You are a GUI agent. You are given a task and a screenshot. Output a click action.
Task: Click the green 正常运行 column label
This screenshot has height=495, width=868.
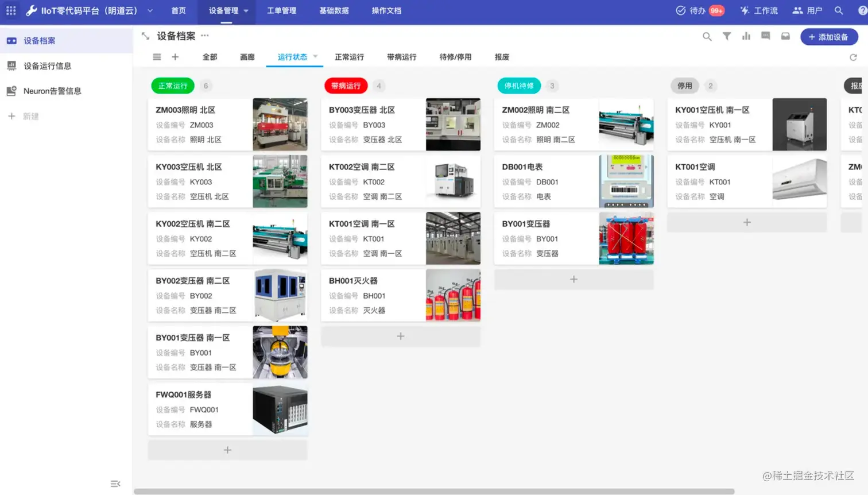coord(173,86)
